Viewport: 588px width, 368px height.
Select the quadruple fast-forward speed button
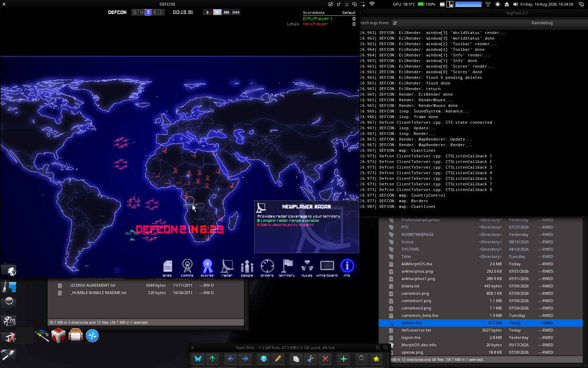pos(236,12)
